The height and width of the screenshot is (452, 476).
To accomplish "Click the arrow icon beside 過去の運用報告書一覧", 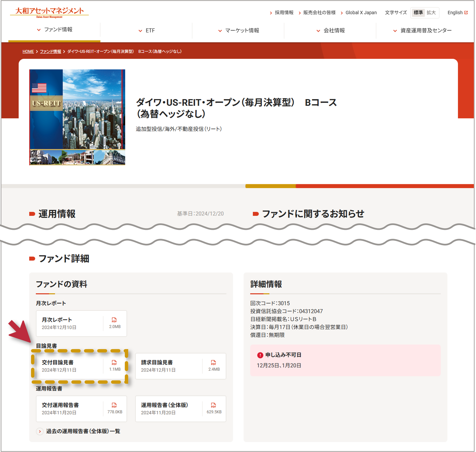I will pos(40,432).
